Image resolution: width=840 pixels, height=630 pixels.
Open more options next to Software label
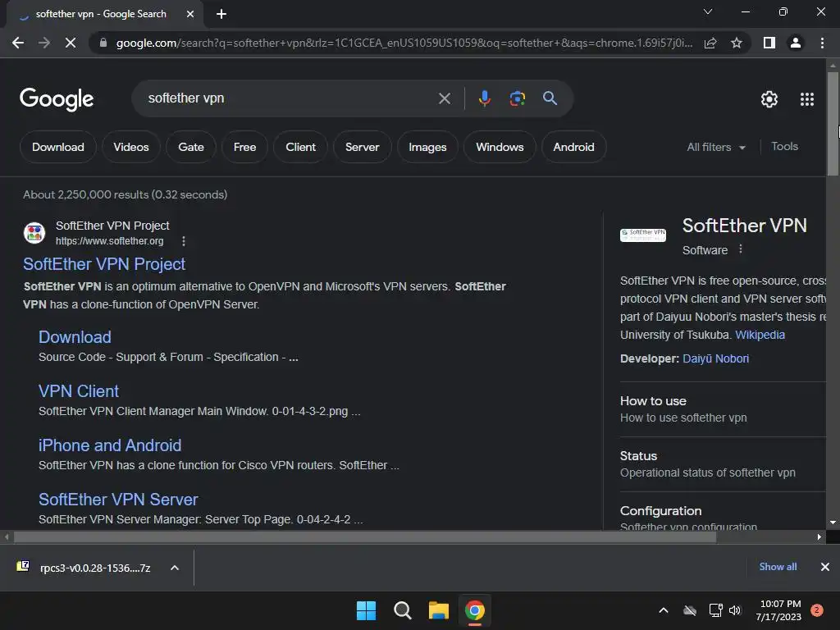tap(741, 249)
